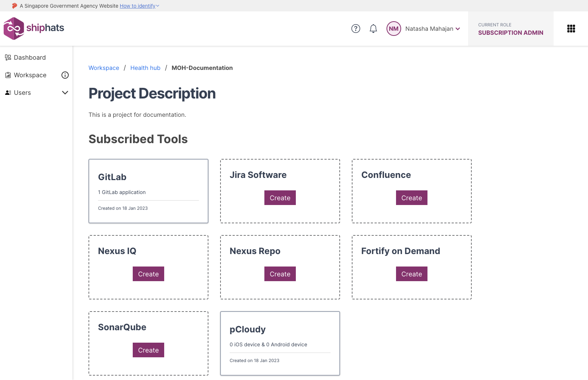Click the shiphats logo
This screenshot has width=588, height=380.
(34, 28)
